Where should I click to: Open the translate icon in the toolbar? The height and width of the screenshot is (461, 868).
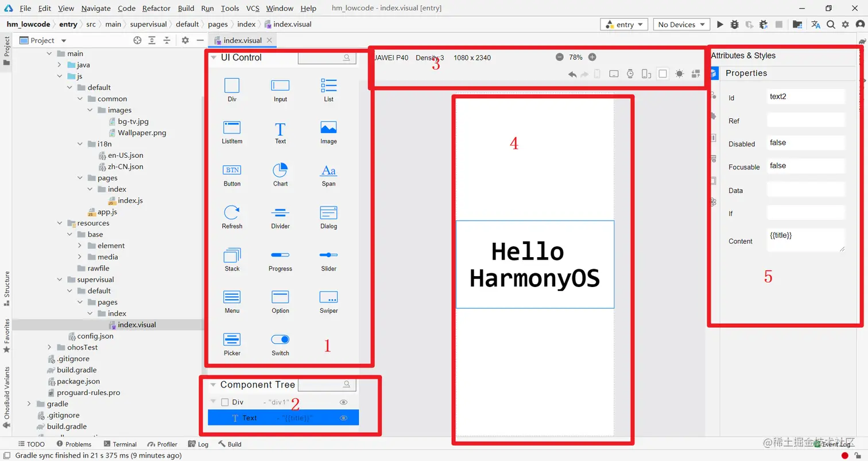coord(816,25)
